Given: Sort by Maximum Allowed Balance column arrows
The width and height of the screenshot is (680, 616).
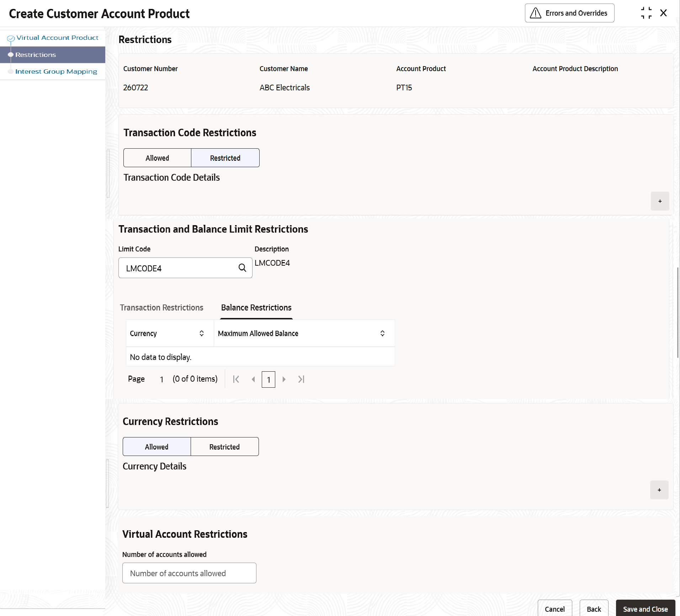Looking at the screenshot, I should 383,333.
